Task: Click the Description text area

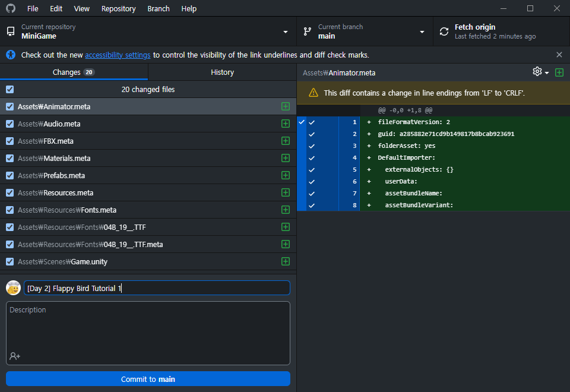Action: point(148,333)
